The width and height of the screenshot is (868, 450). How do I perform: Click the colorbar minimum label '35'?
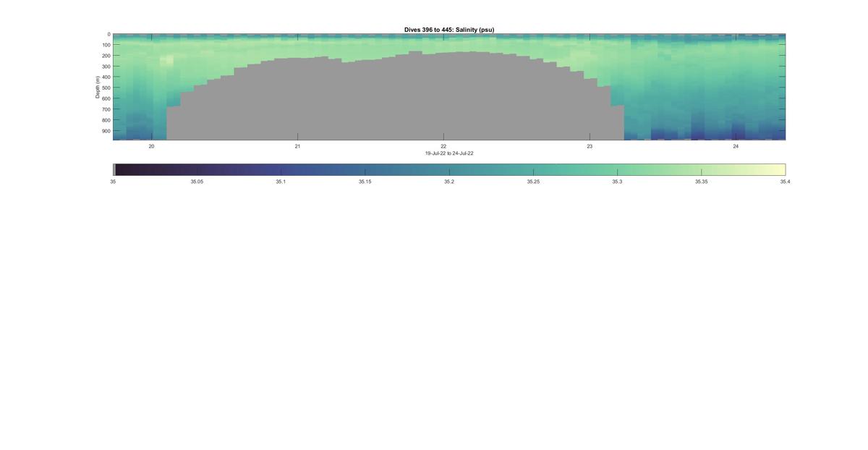click(113, 182)
